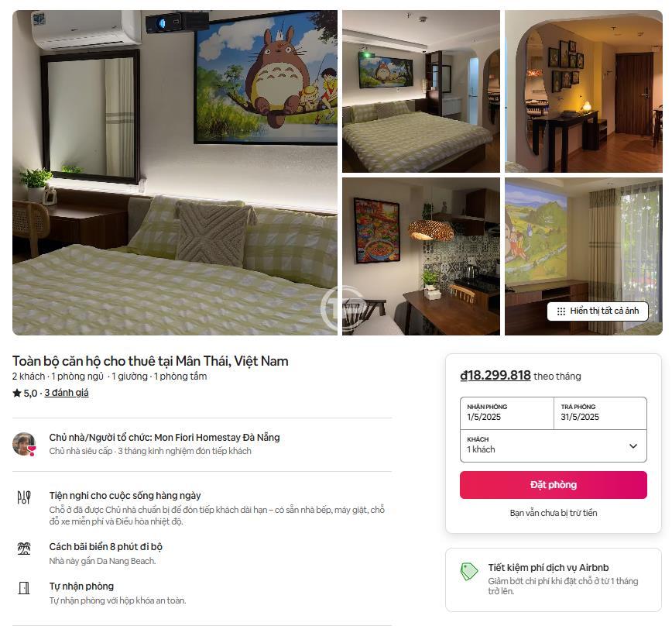Open the kitchen with hanging lamp photo
Screen dimensions: 672x626
point(421,256)
